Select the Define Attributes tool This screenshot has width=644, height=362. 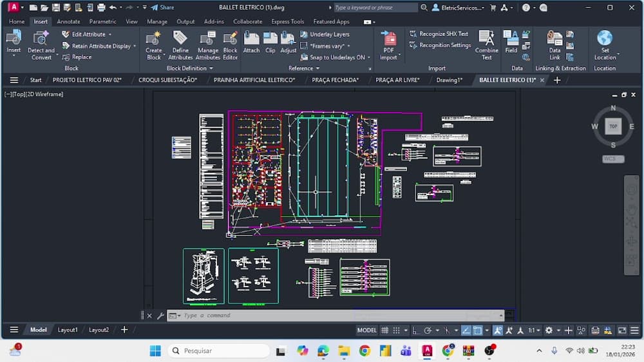click(180, 45)
